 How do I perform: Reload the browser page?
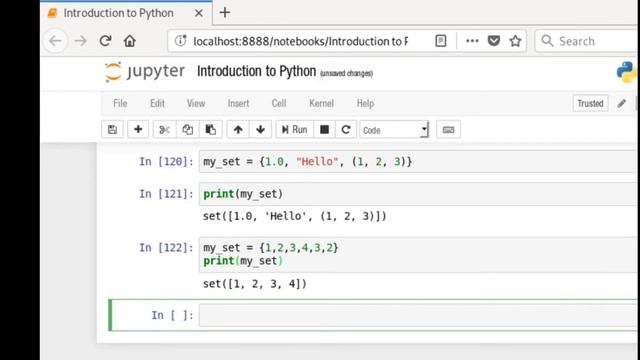coord(105,41)
